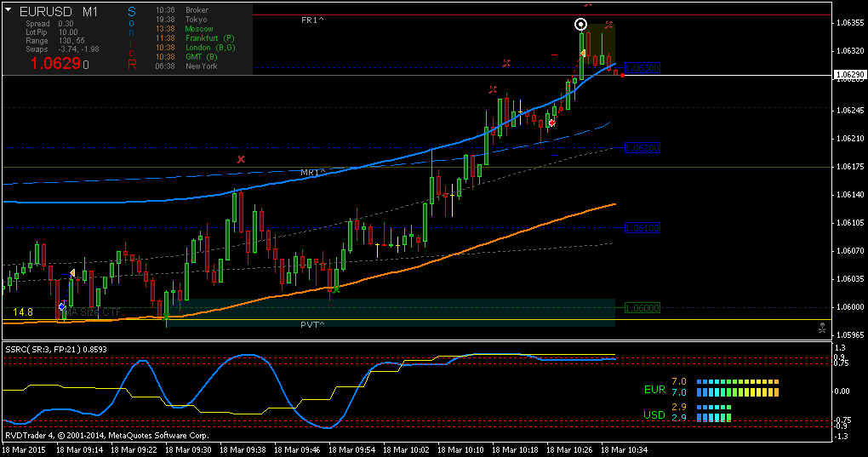Click the orange left arrow near 09:14 candles

pyautogui.click(x=72, y=273)
